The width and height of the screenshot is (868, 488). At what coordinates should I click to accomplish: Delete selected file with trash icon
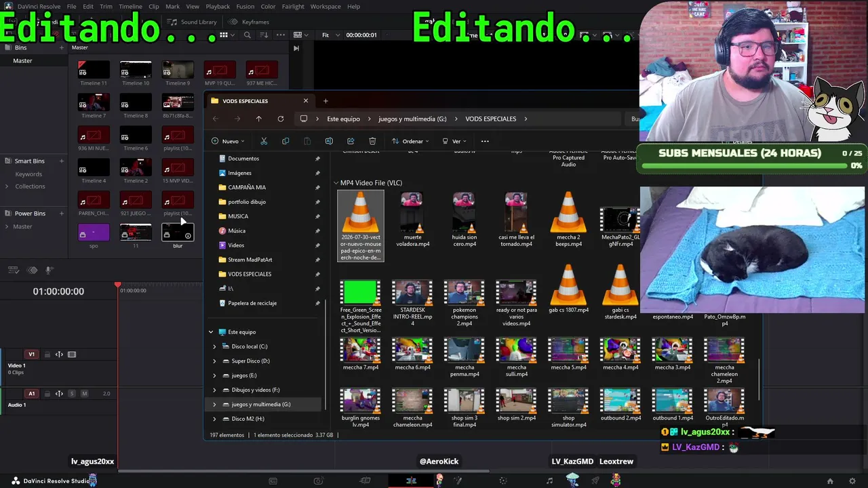point(372,141)
